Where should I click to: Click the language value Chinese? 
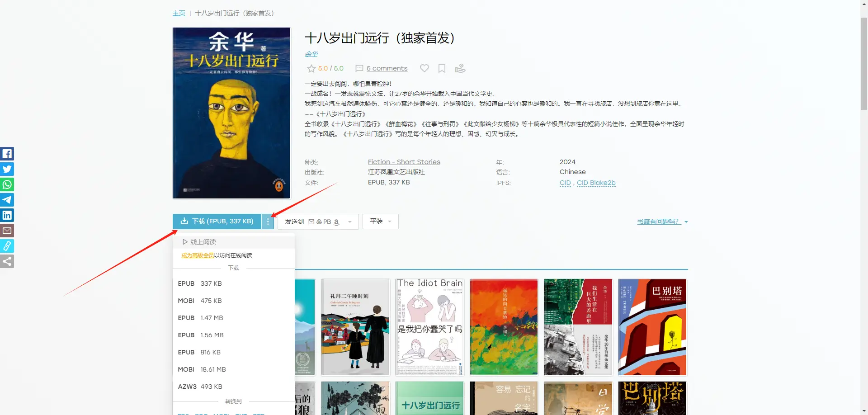(572, 172)
